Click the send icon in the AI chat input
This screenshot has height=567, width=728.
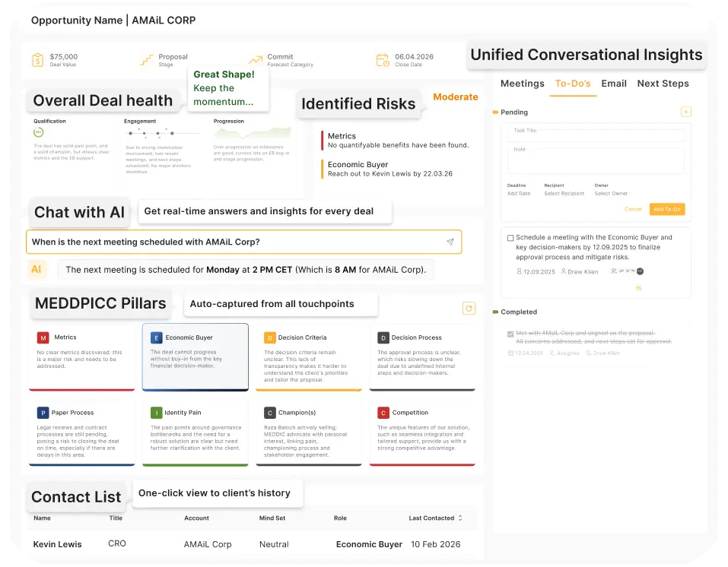point(450,242)
